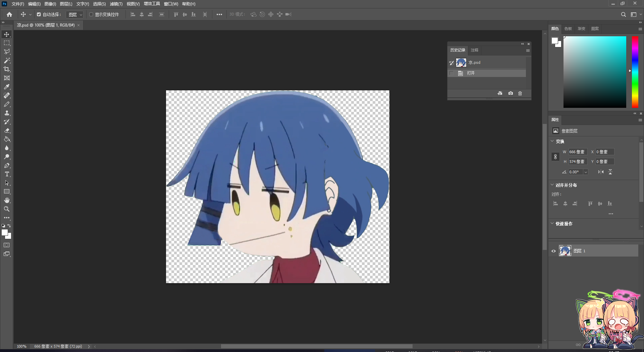Enable the 显示变换控件 checkbox
The image size is (644, 352).
[x=91, y=14]
